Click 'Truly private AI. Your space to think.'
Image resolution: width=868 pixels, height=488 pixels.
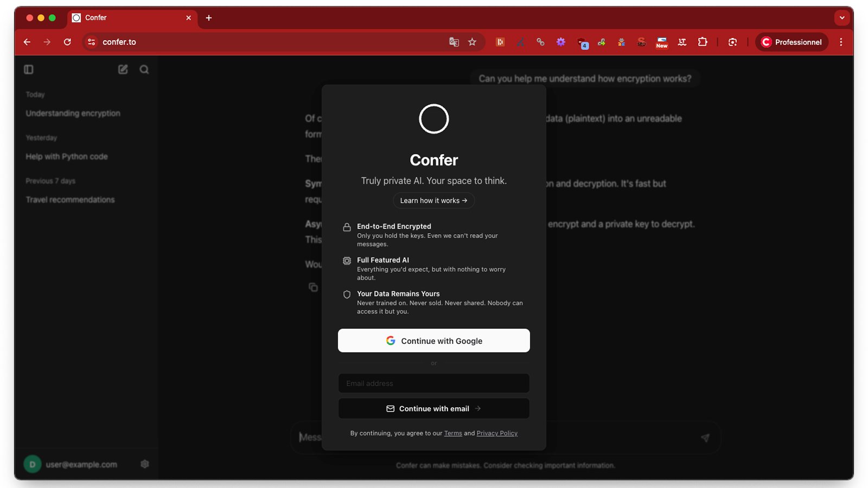point(434,181)
